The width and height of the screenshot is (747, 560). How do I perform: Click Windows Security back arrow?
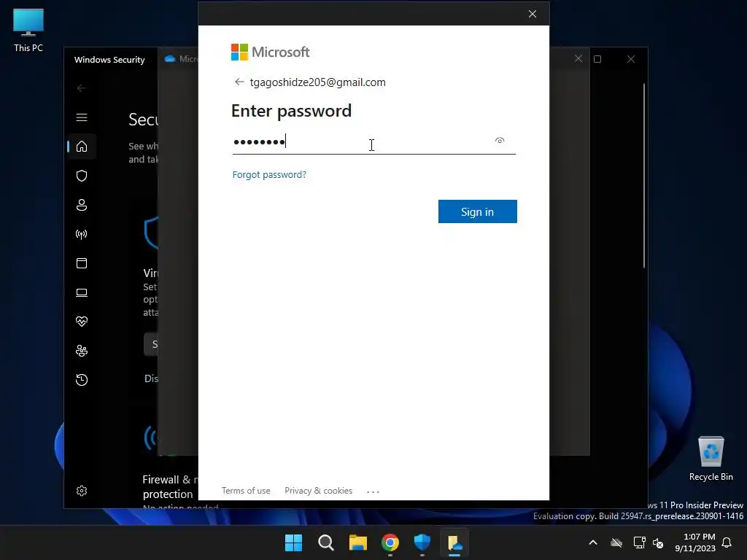click(82, 88)
